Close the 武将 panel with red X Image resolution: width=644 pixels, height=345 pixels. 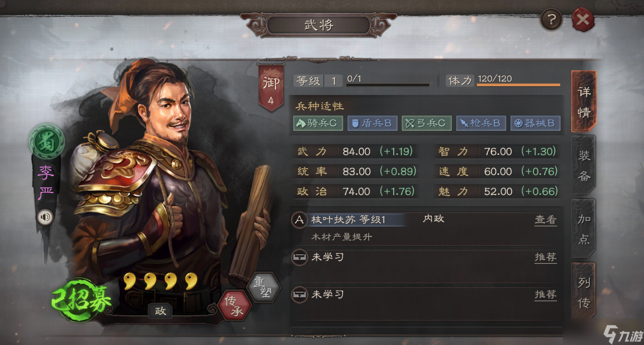583,20
